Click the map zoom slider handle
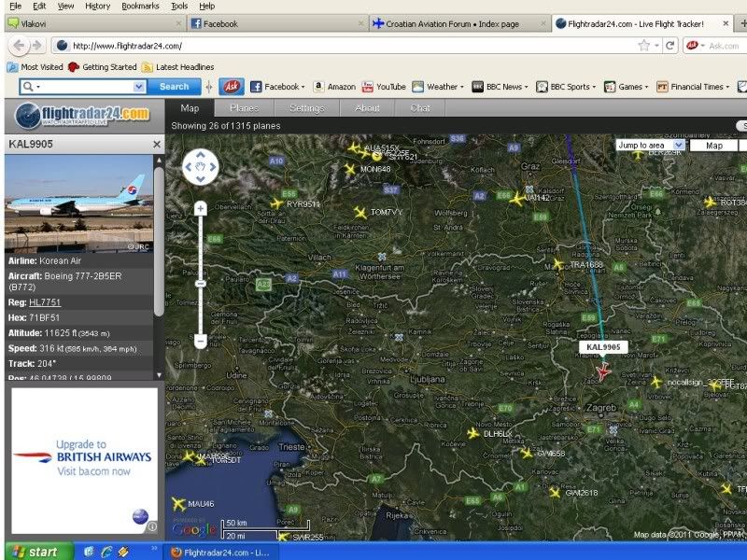This screenshot has height=560, width=747. tap(201, 284)
